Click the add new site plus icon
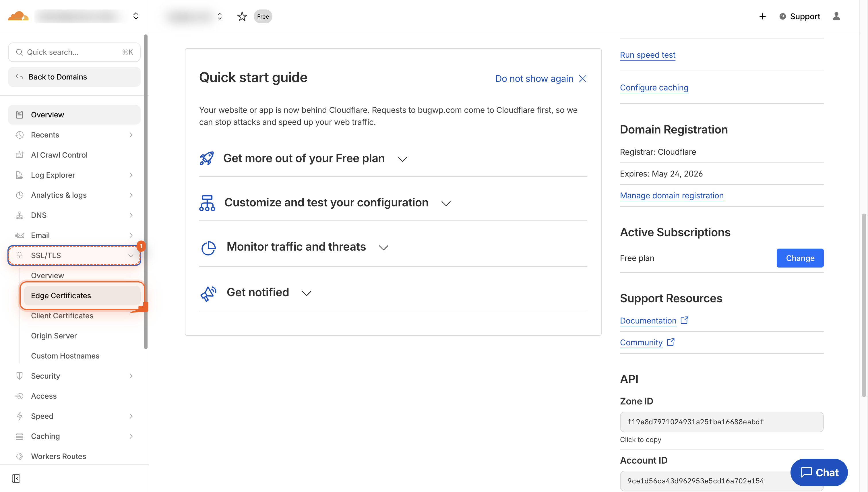Image resolution: width=868 pixels, height=492 pixels. [x=762, y=16]
